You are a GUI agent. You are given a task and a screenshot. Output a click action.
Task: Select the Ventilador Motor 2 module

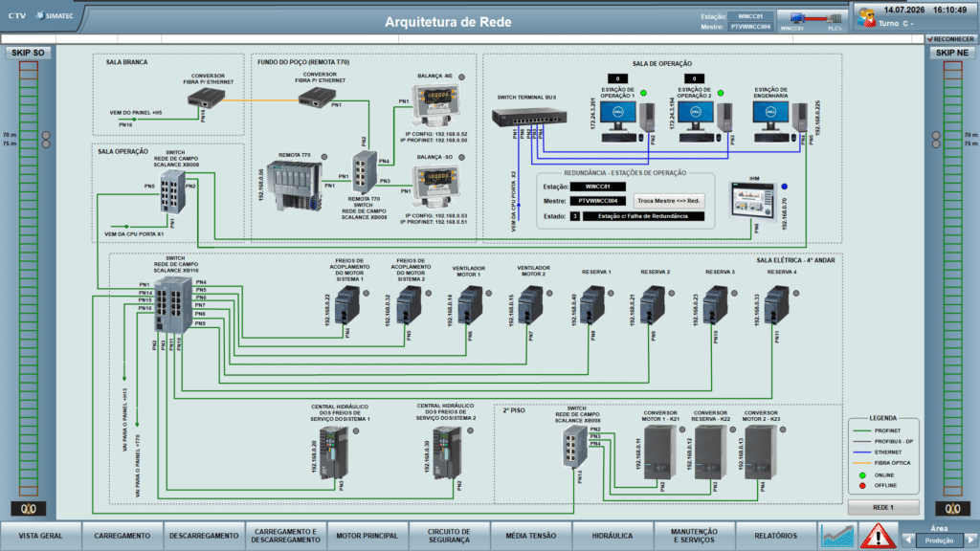pyautogui.click(x=530, y=305)
